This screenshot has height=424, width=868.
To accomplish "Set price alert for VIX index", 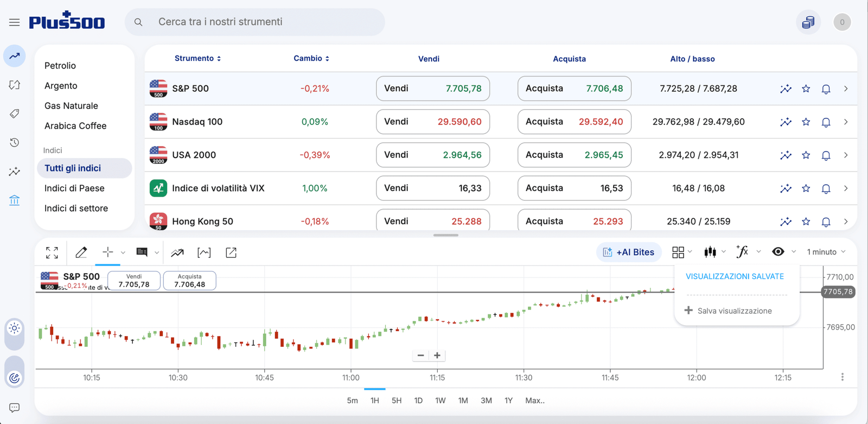I will tap(826, 188).
